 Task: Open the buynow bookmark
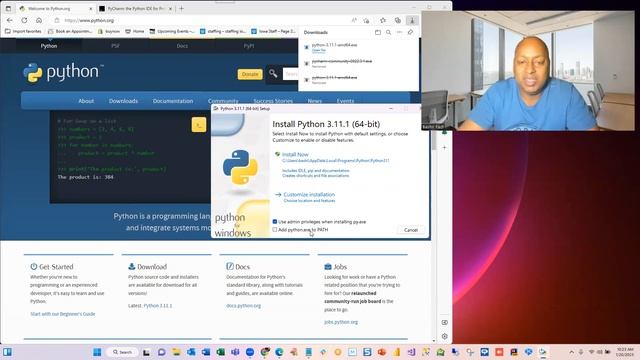click(x=109, y=31)
